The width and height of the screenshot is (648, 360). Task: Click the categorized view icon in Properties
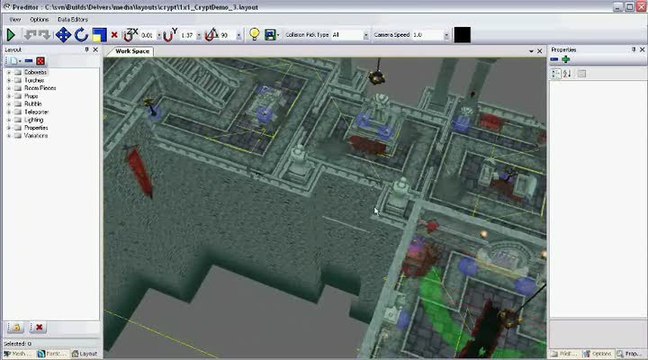(556, 74)
